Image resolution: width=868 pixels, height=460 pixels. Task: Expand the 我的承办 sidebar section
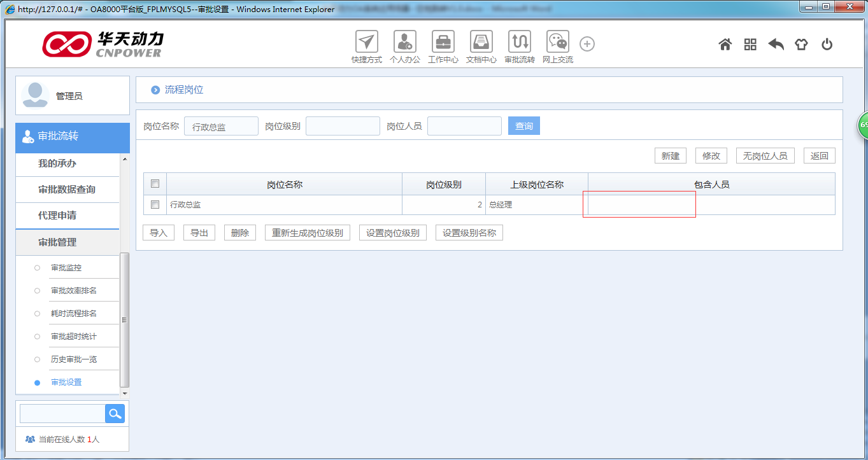57,164
